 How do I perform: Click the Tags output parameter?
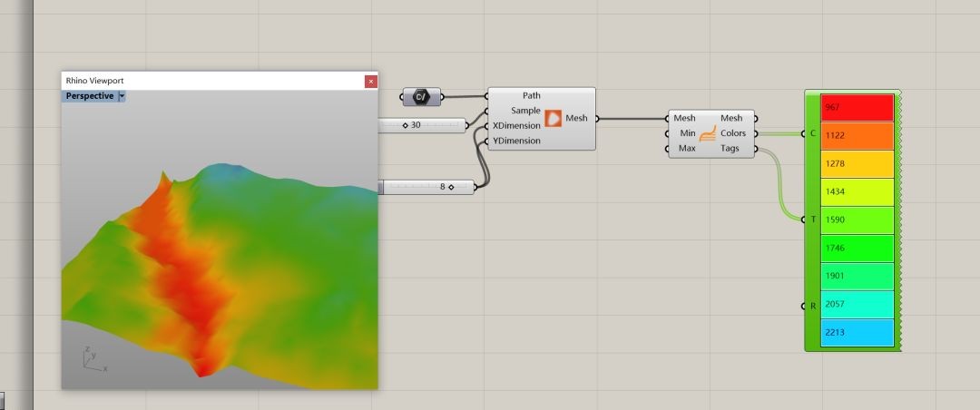(730, 148)
